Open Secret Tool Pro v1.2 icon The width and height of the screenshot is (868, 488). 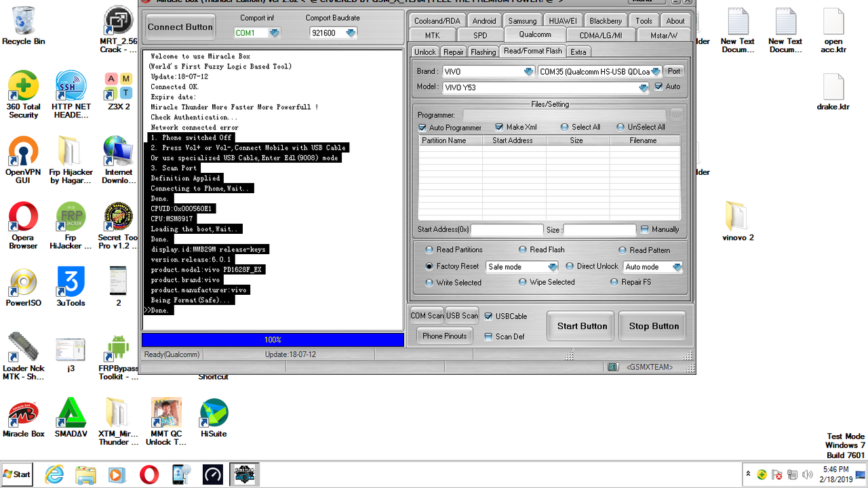(x=119, y=226)
